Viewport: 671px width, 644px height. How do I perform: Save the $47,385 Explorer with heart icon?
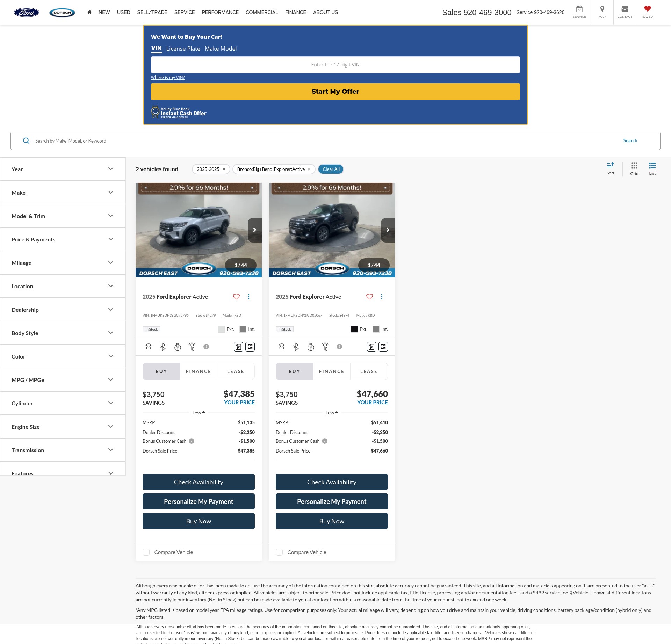[236, 297]
